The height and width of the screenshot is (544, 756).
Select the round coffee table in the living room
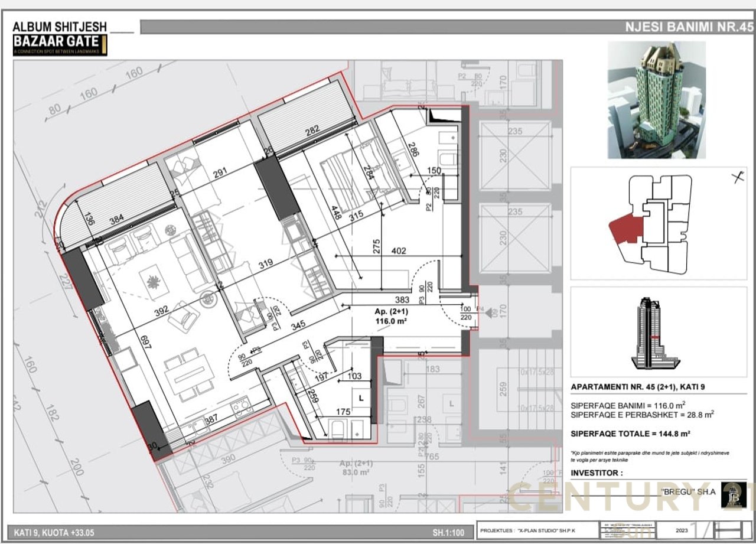pos(208,299)
